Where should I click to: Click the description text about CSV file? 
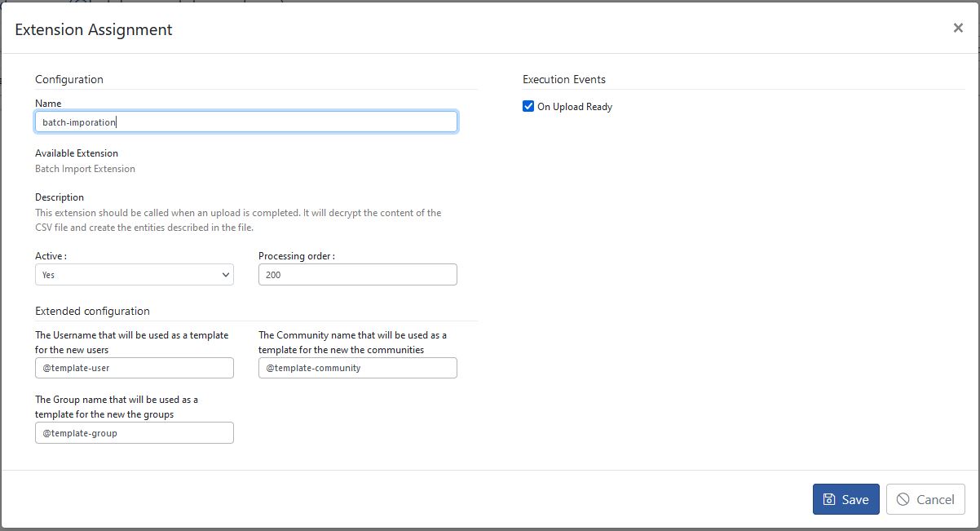[239, 220]
